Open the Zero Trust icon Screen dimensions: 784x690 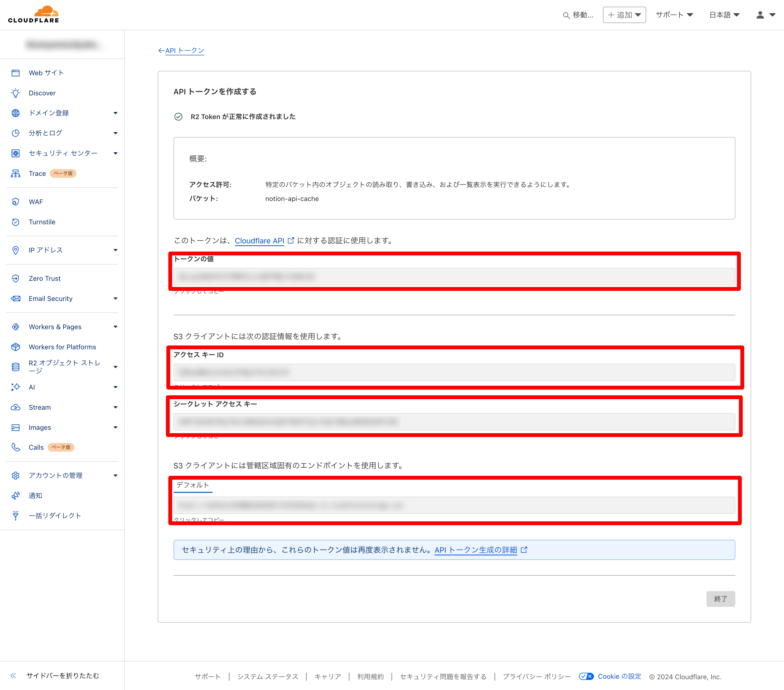pos(15,279)
